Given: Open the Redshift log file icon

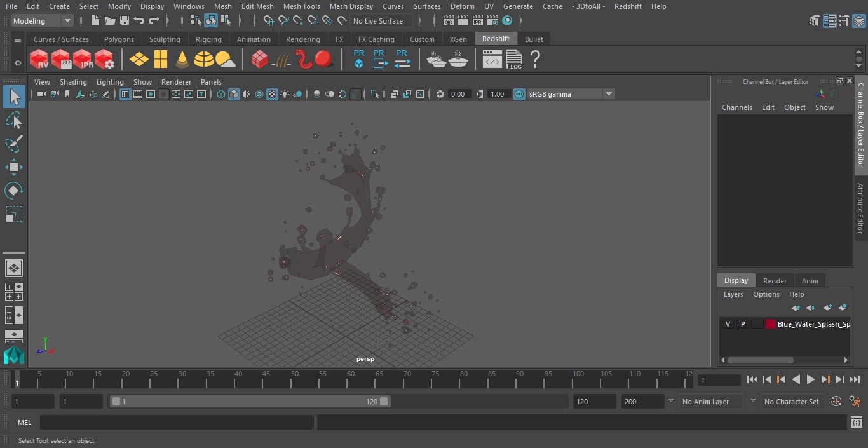Looking at the screenshot, I should (514, 60).
